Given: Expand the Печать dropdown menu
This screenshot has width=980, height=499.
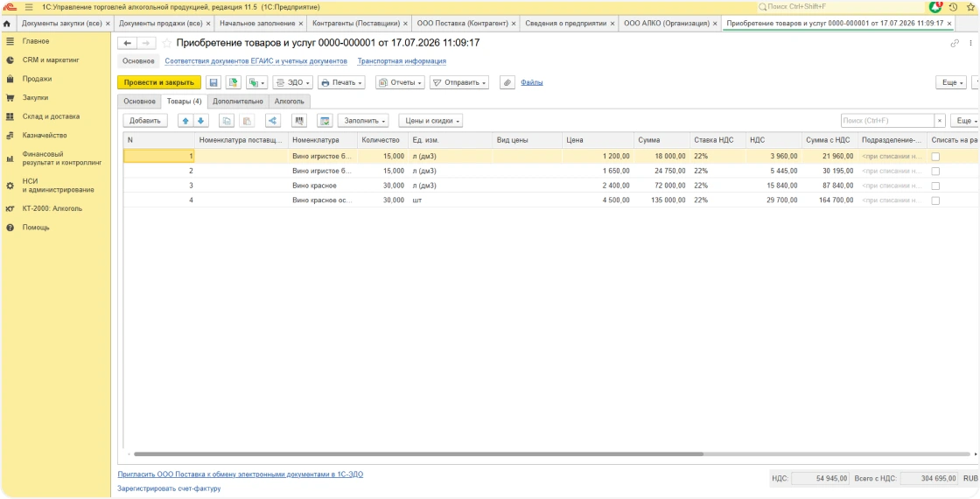Looking at the screenshot, I should (341, 82).
